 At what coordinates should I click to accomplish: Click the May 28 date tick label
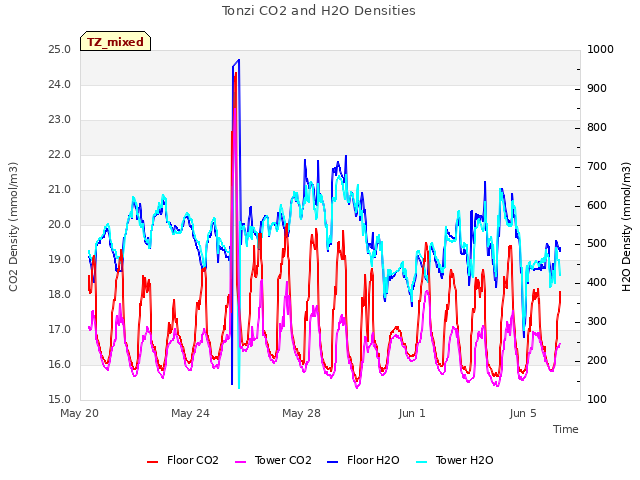(x=301, y=413)
